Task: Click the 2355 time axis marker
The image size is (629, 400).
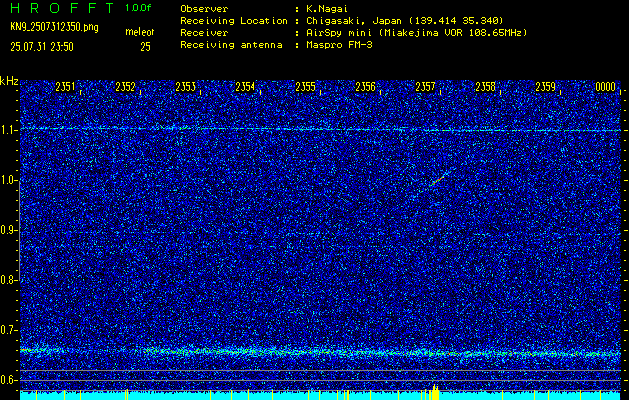Action: [x=305, y=87]
